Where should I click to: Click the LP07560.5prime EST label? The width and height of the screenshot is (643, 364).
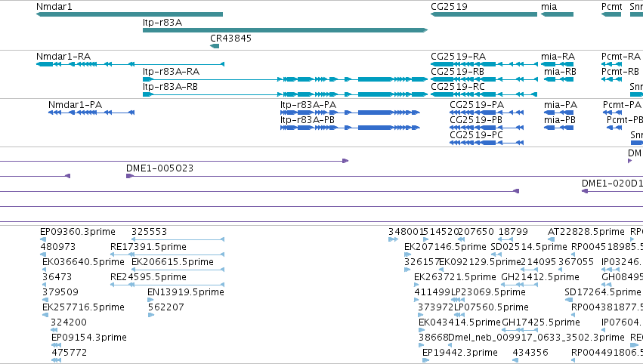click(491, 307)
